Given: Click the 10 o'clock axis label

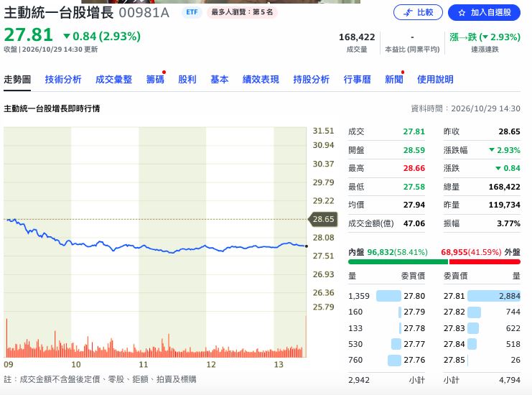Looking at the screenshot, I should [x=75, y=364].
